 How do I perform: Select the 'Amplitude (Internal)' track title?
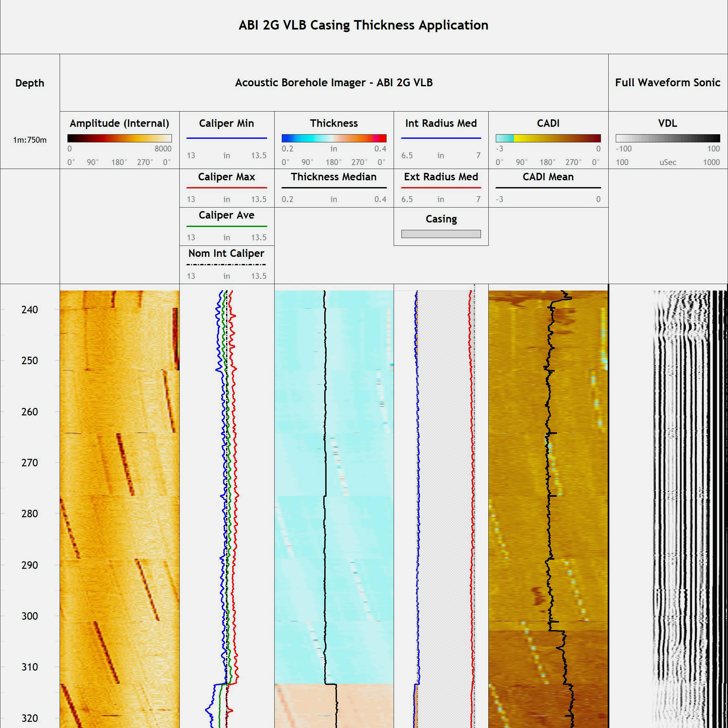[119, 123]
